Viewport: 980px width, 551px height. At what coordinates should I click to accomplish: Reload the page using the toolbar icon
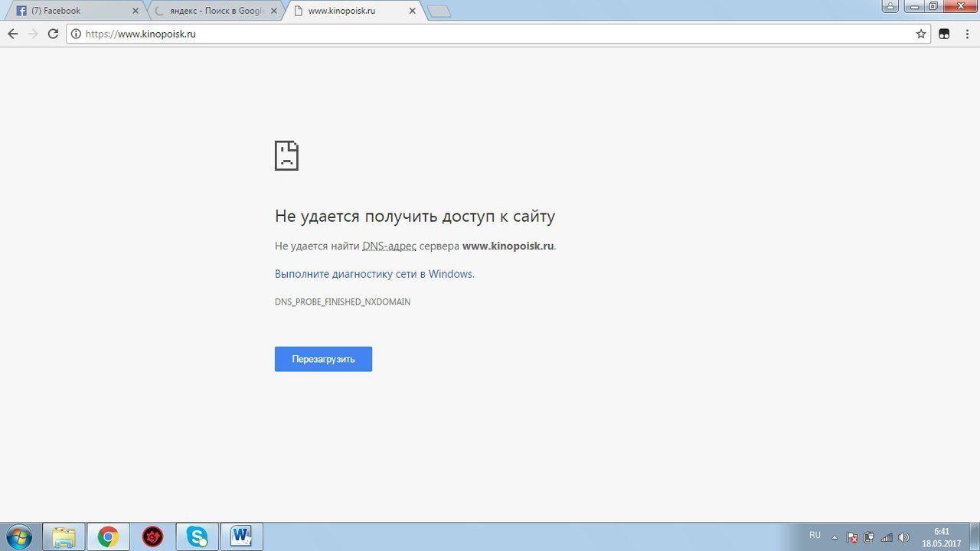point(53,34)
